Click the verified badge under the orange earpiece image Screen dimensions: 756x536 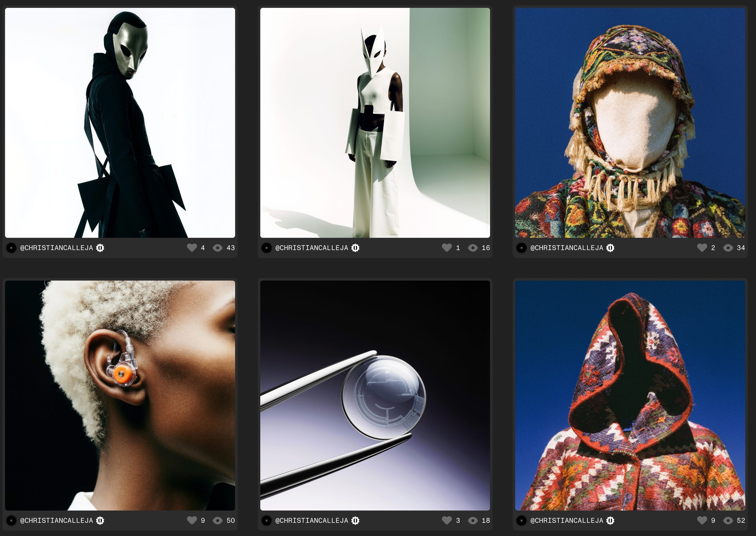(100, 520)
